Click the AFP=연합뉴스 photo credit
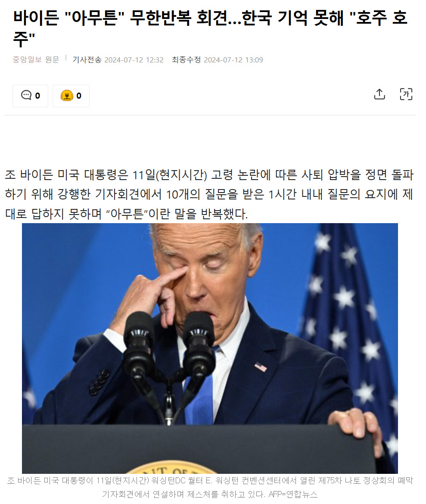Image resolution: width=426 pixels, height=504 pixels. 293,494
